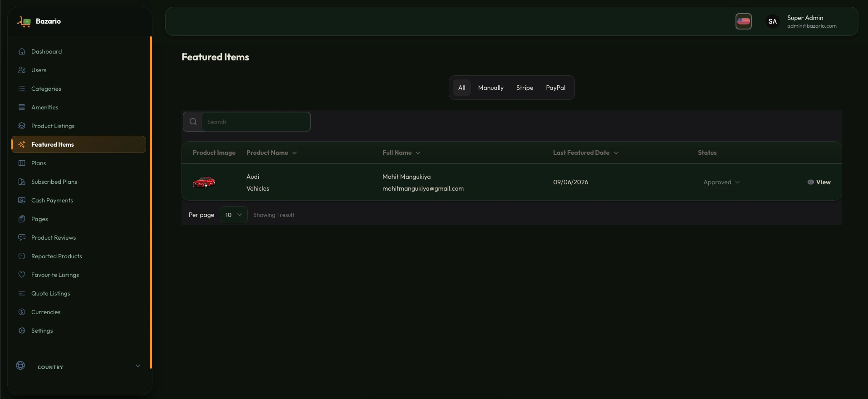
Task: Expand the Country selector chevron
Action: pos(138,366)
